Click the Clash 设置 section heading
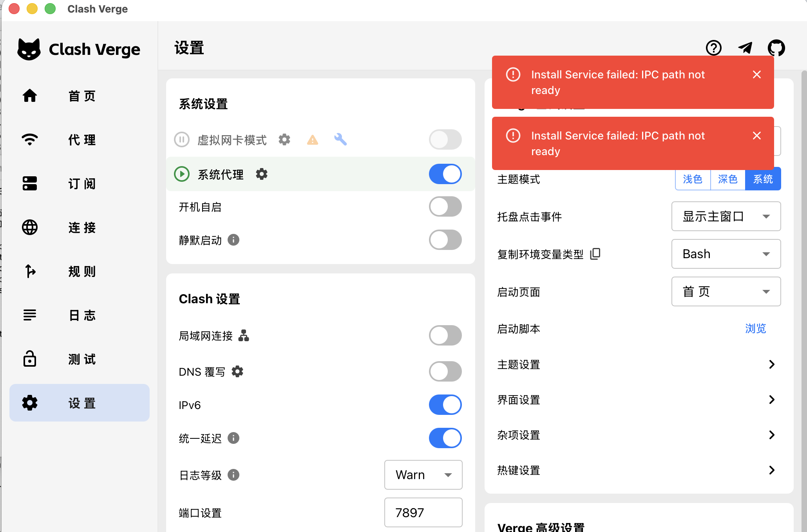Image resolution: width=807 pixels, height=532 pixels. click(x=209, y=299)
